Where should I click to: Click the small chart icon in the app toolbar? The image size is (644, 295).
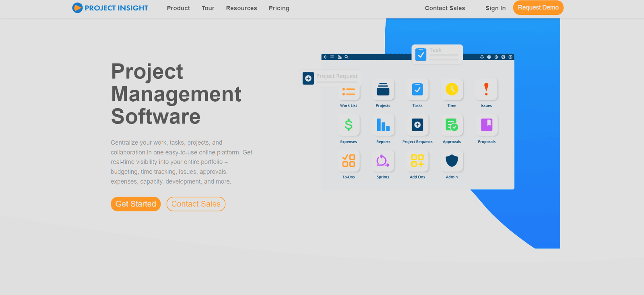tap(340, 57)
